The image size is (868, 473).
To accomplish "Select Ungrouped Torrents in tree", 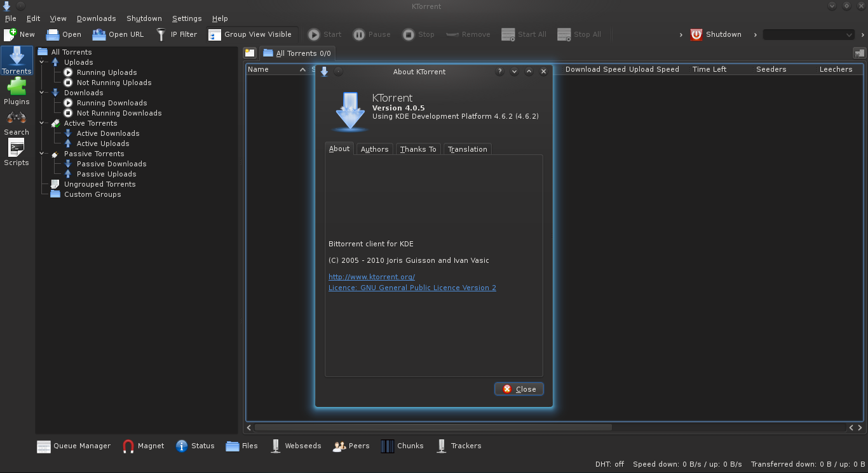I will coord(100,184).
